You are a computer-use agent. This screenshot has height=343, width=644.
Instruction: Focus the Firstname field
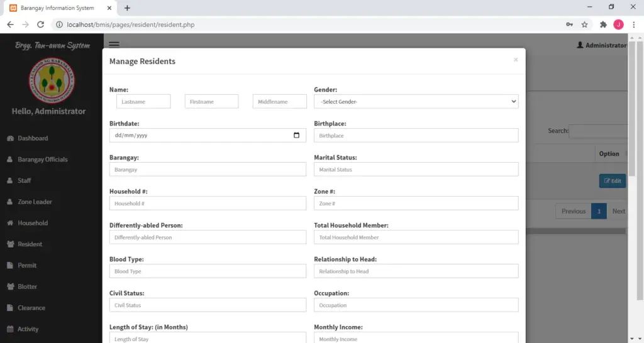(x=211, y=101)
